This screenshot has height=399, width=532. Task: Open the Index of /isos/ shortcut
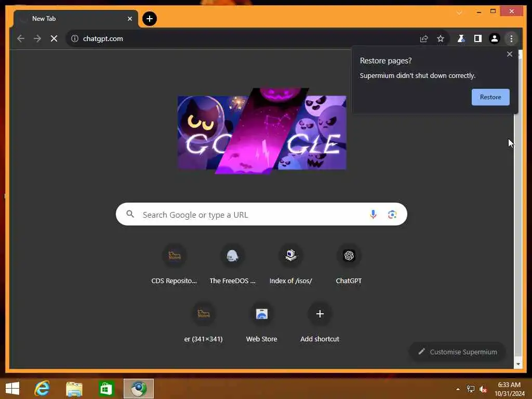coord(290,264)
